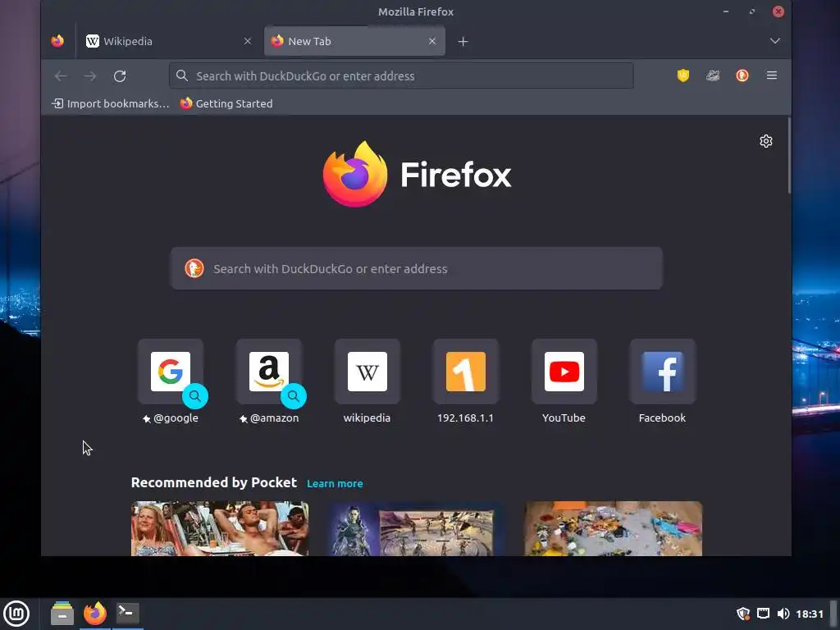Focus the toolbar address bar
This screenshot has height=630, width=840.
[x=401, y=76]
